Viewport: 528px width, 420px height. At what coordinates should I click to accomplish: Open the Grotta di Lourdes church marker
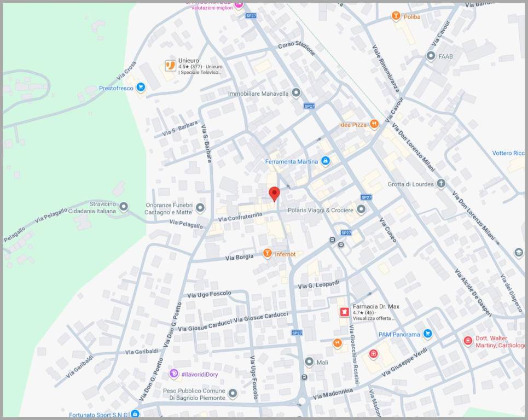point(441,183)
